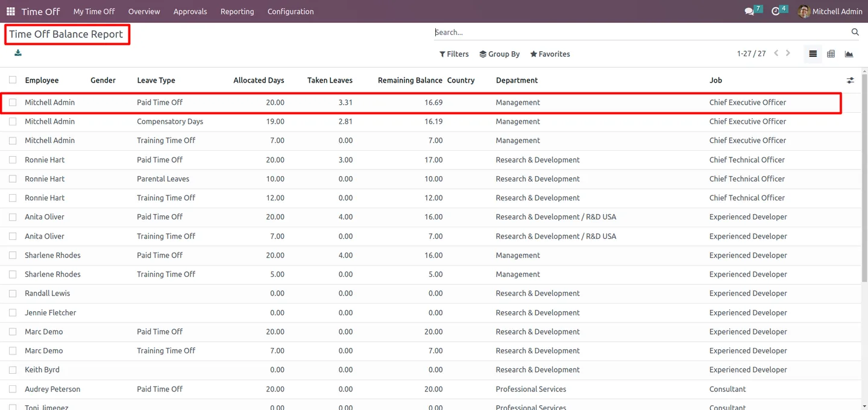The image size is (868, 410).
Task: Switch to pivot view icon
Action: pos(831,54)
